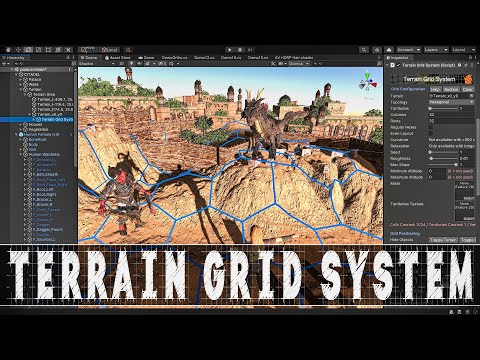Toggle the scene grid visibility icon
The image size is (480, 360).
[x=173, y=63]
